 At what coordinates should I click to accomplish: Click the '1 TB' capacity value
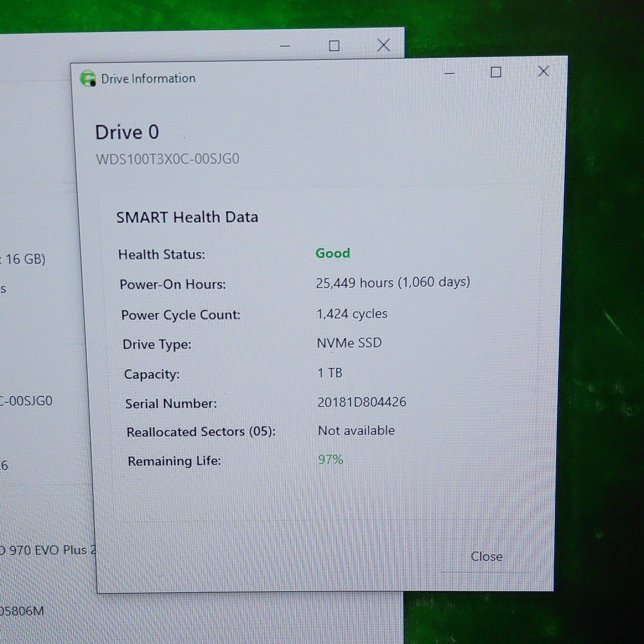pyautogui.click(x=330, y=373)
